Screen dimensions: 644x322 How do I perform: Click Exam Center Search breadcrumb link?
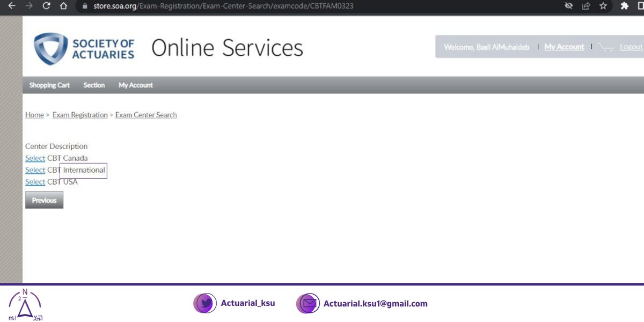146,115
